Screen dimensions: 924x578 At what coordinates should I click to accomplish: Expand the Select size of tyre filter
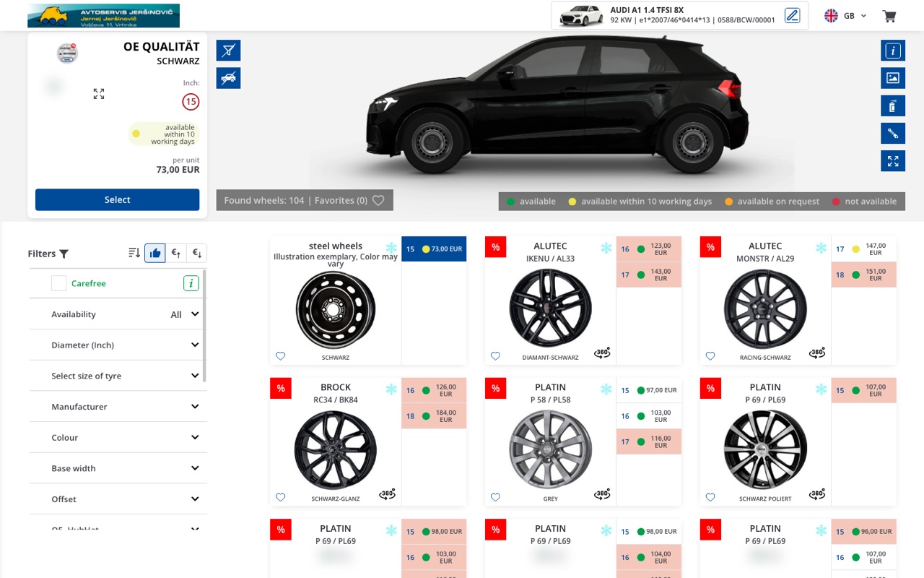click(x=117, y=376)
